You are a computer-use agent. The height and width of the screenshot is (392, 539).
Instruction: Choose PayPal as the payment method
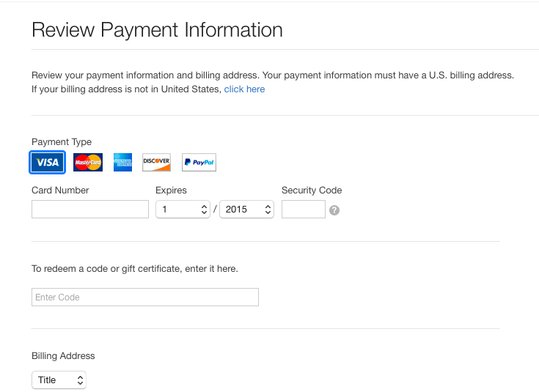(199, 162)
